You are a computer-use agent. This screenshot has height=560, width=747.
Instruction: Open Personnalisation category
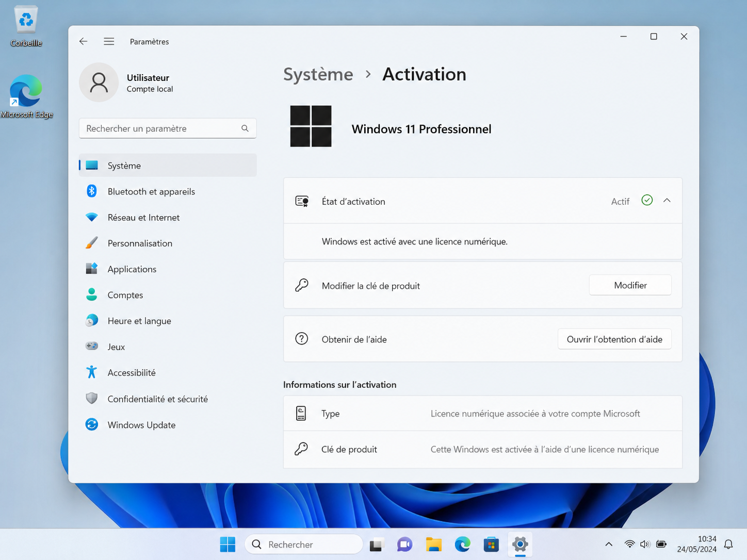tap(168, 243)
